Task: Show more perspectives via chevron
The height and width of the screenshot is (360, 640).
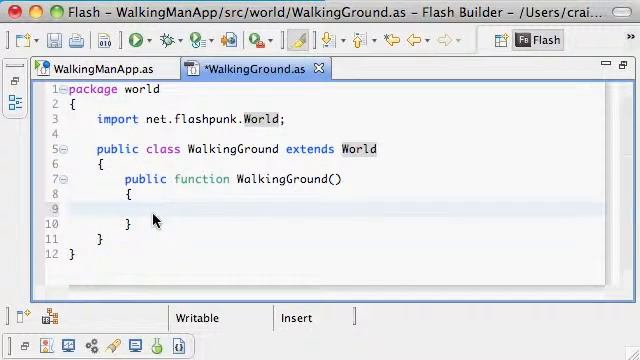Action: tap(630, 37)
